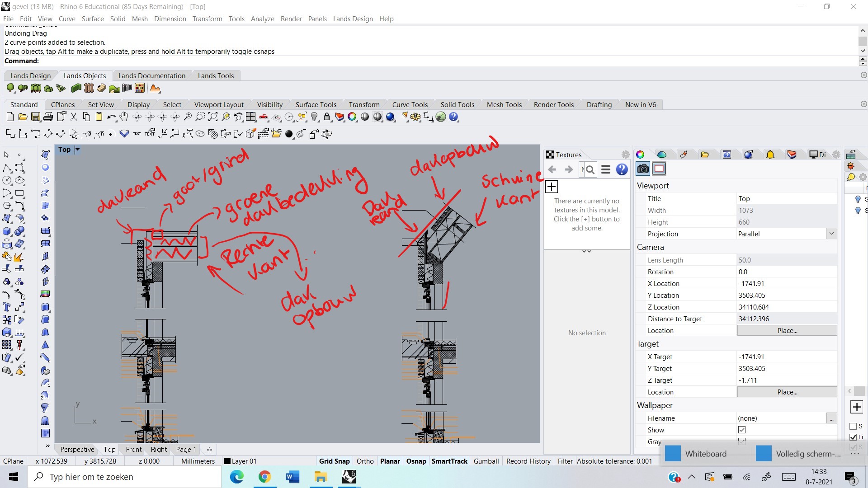Open the Top viewport title dropdown arrow

(77, 150)
